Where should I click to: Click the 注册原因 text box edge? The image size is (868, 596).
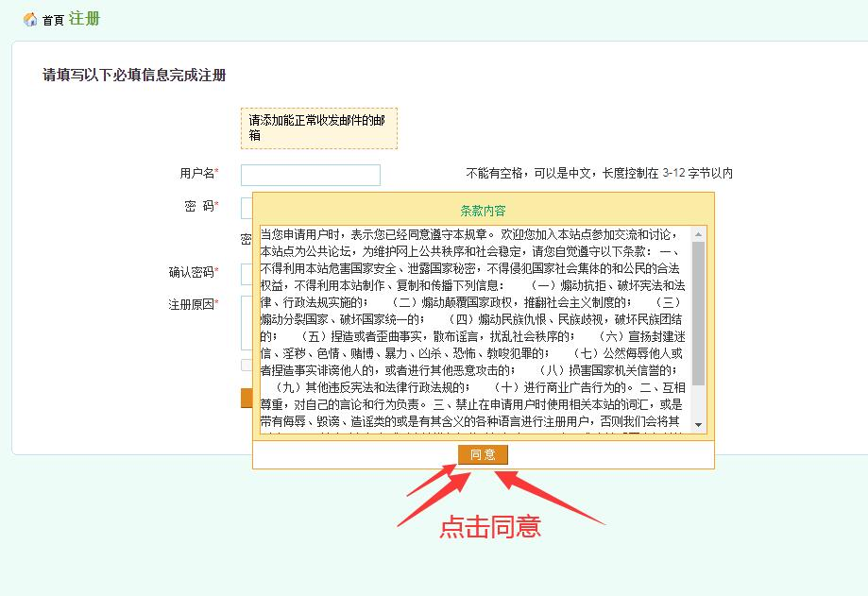point(246,321)
